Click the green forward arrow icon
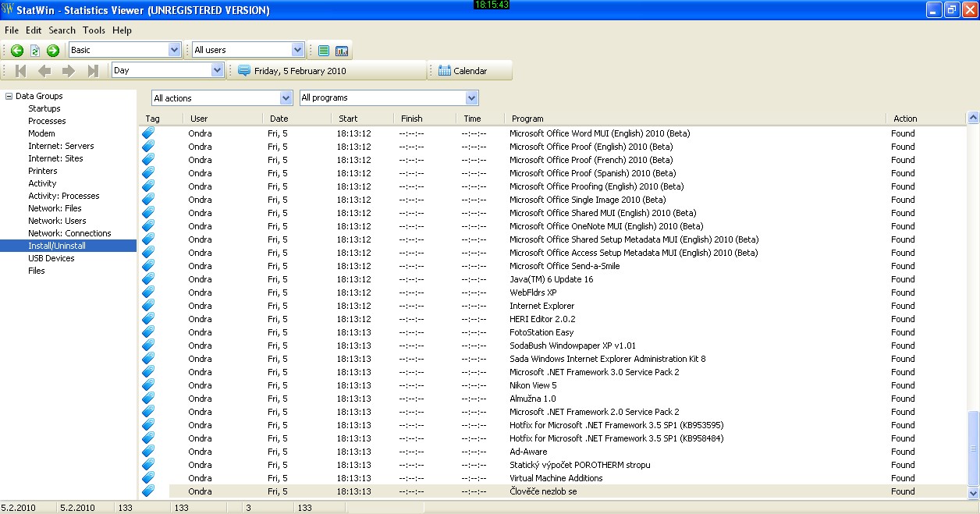This screenshot has height=514, width=980. tap(53, 51)
